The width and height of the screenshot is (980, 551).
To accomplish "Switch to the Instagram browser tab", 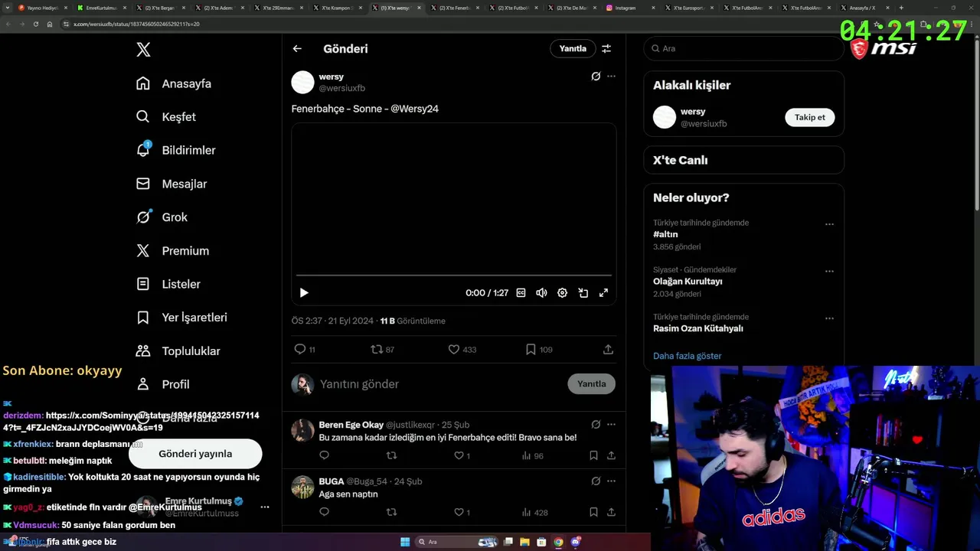I will [x=631, y=8].
